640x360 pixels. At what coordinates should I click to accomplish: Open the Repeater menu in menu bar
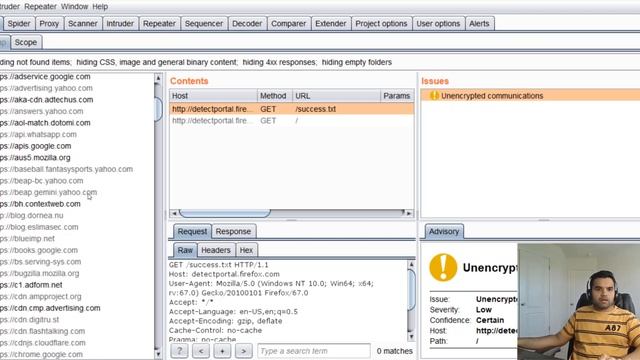pos(40,7)
